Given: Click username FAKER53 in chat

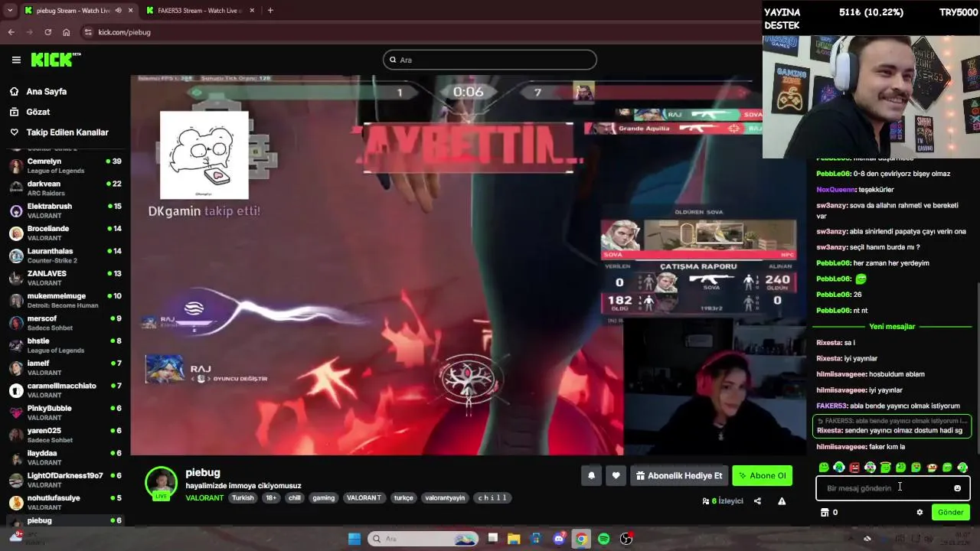Looking at the screenshot, I should (x=832, y=406).
